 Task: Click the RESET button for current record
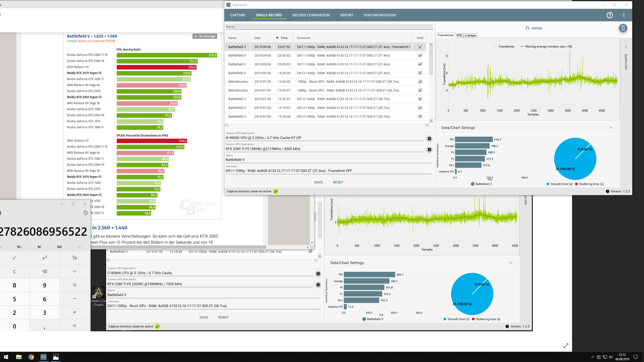pyautogui.click(x=338, y=182)
